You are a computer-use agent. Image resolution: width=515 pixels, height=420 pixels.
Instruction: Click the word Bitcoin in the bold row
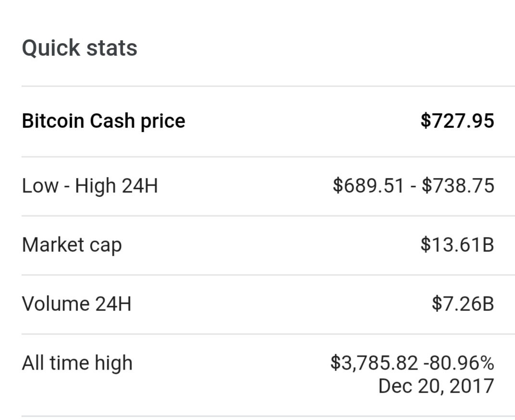(53, 121)
